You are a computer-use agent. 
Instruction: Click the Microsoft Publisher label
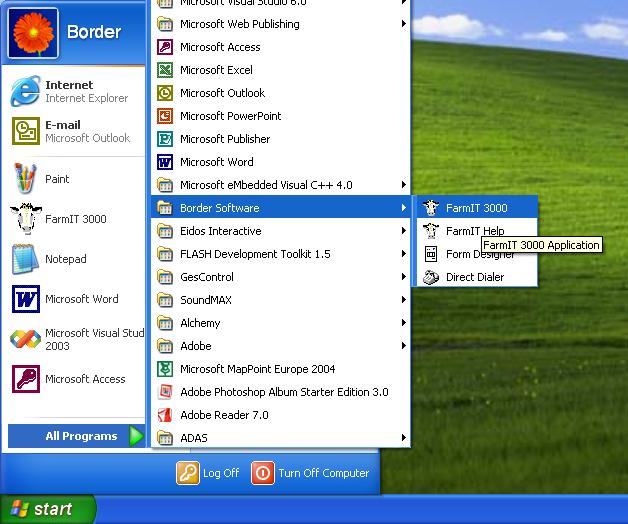(x=225, y=139)
